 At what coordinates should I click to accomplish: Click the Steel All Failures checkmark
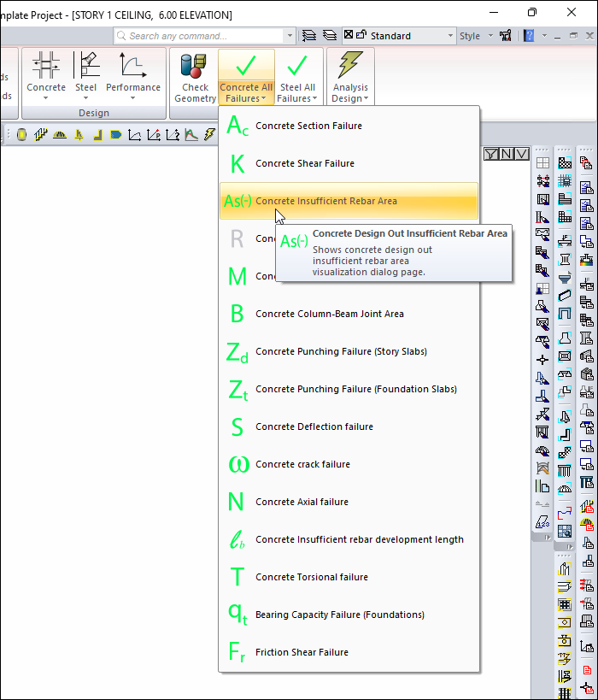coord(297,68)
